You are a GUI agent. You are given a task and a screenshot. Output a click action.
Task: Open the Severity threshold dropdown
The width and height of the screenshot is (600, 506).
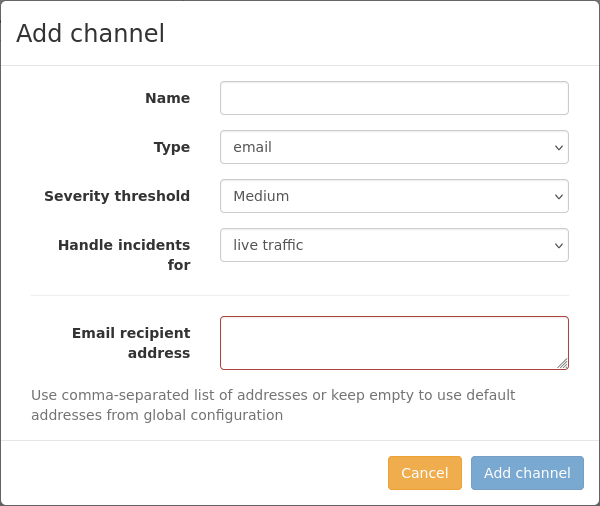[x=394, y=196]
